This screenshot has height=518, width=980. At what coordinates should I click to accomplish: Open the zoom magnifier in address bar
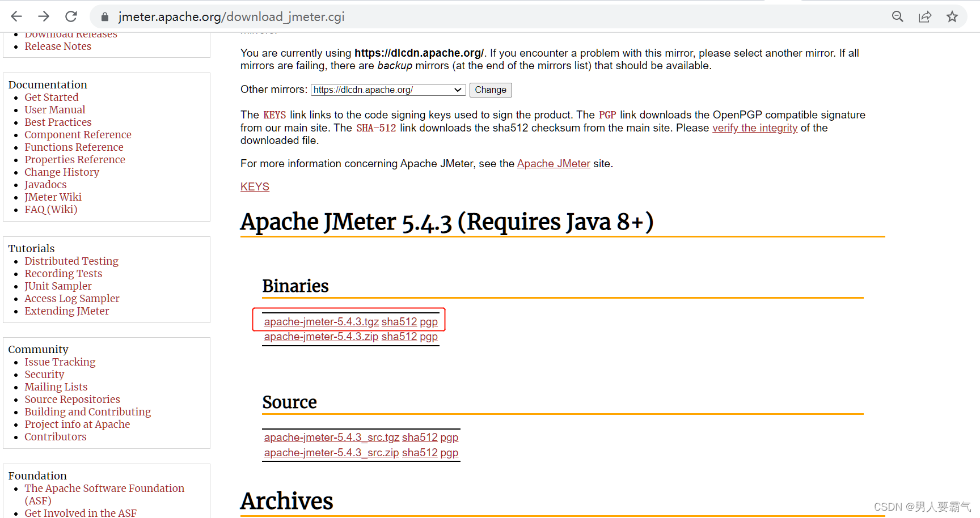pyautogui.click(x=897, y=16)
